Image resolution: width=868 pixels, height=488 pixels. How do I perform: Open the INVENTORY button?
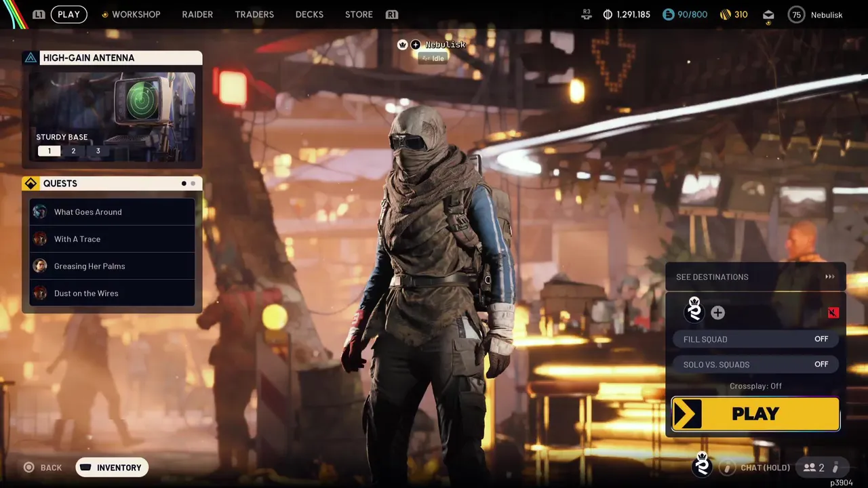pos(112,468)
